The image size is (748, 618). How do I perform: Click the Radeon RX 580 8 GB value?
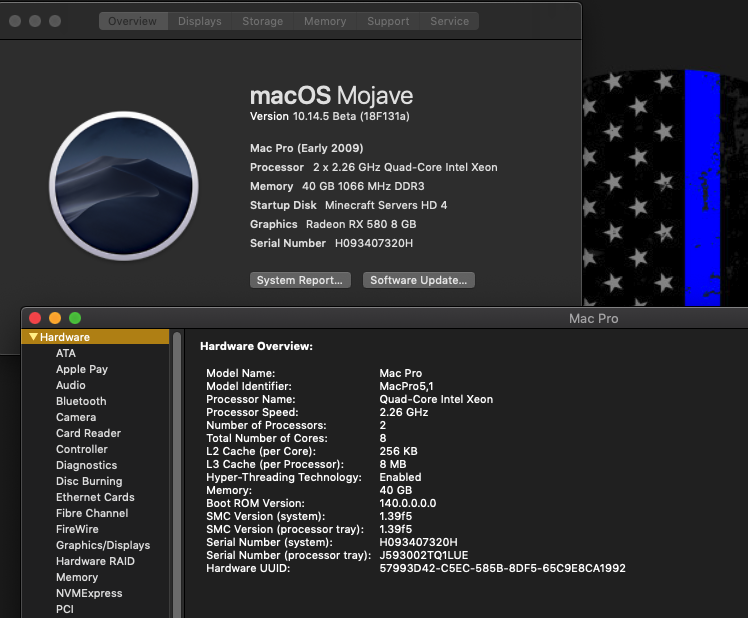pos(361,224)
